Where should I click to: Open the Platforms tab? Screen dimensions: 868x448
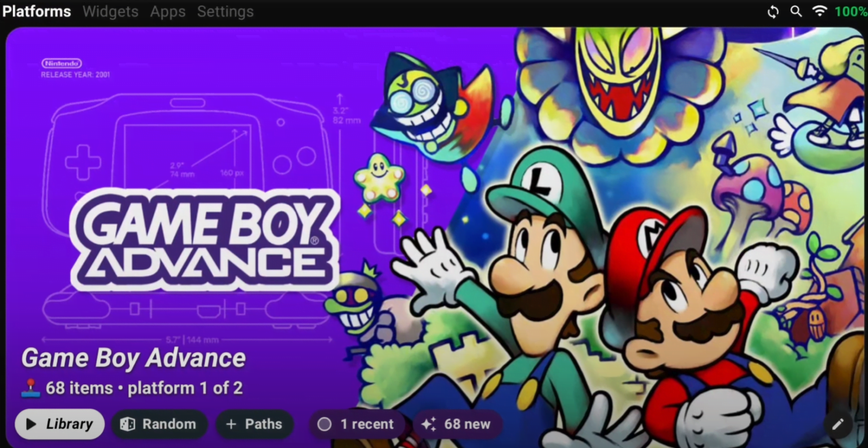[x=37, y=11]
